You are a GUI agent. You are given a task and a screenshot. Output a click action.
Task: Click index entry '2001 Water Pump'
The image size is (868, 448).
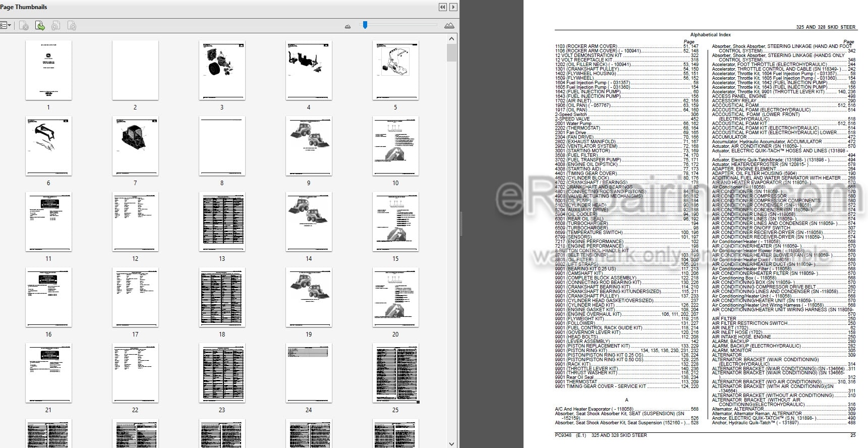(573, 124)
